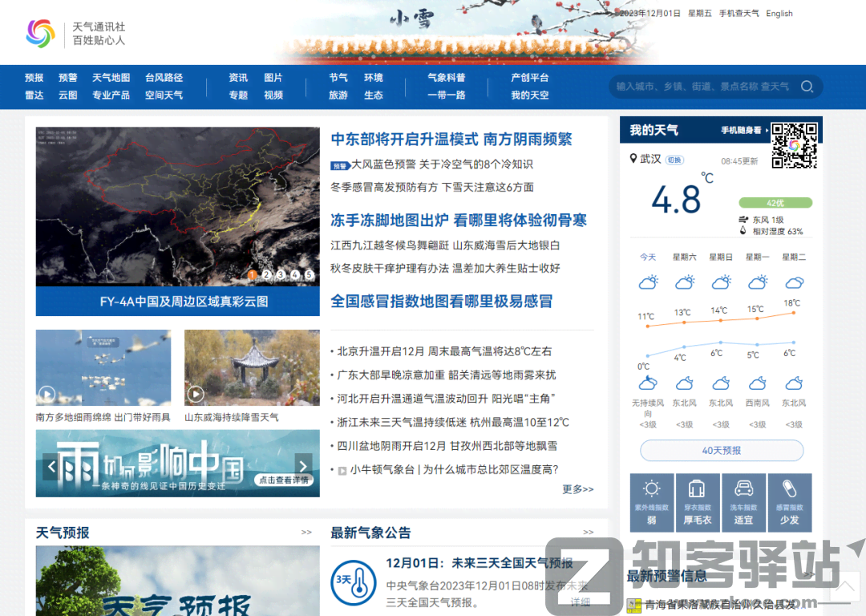Expand 天气预报 with its >> arrow
866x616 pixels.
306,532
